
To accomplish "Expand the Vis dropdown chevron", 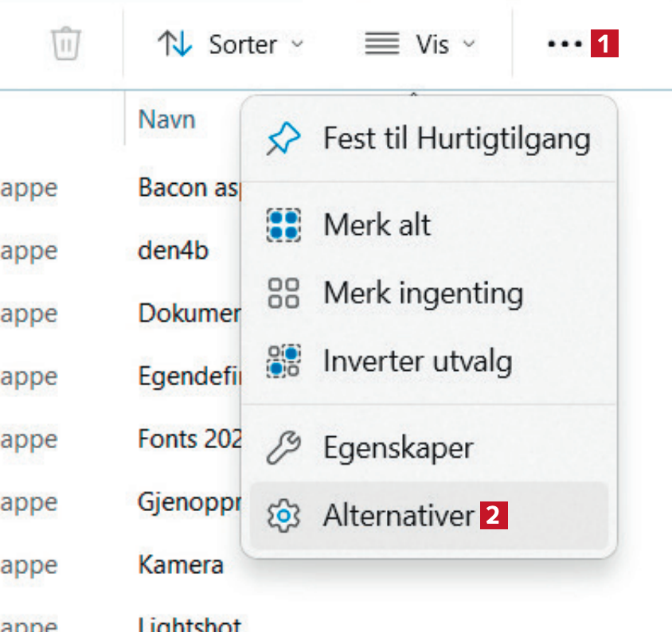I will [x=469, y=44].
